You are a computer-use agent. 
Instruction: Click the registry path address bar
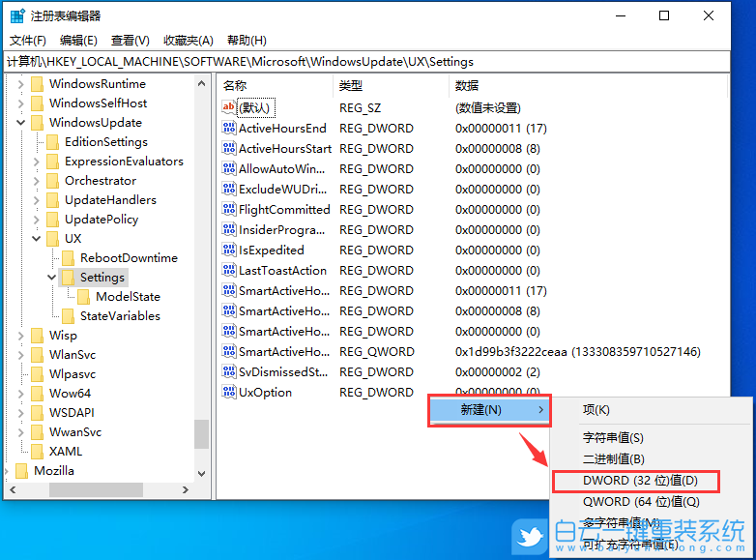[x=366, y=62]
